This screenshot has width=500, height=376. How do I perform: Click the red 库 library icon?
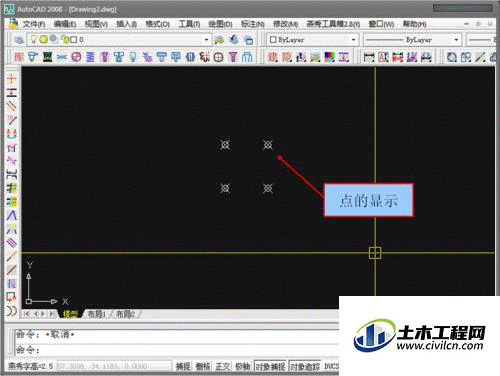point(19,57)
